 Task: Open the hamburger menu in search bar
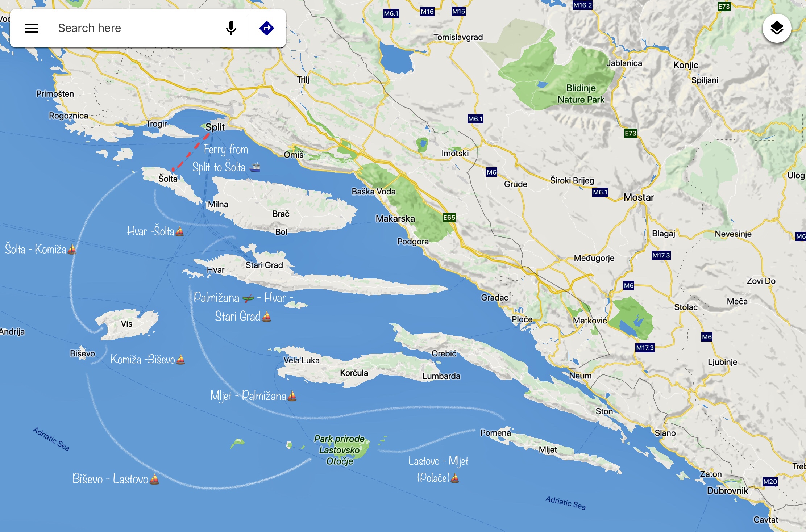32,28
